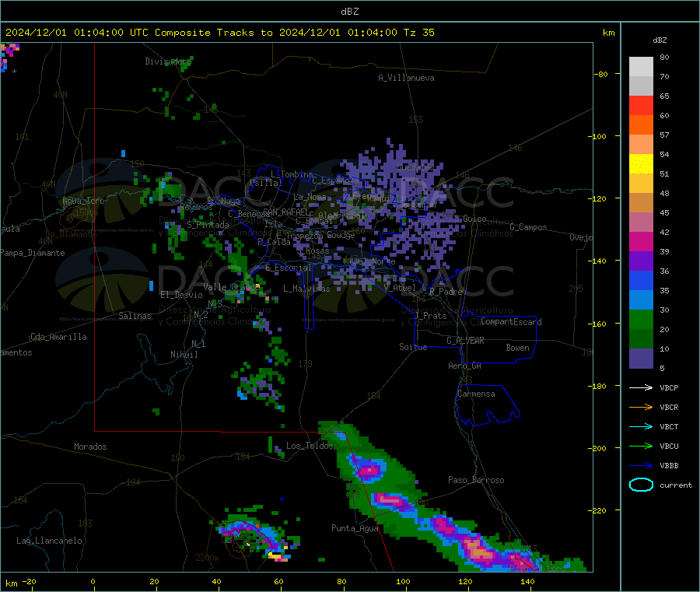Click the -200 km y-axis tick label
The width and height of the screenshot is (700, 592).
click(597, 448)
